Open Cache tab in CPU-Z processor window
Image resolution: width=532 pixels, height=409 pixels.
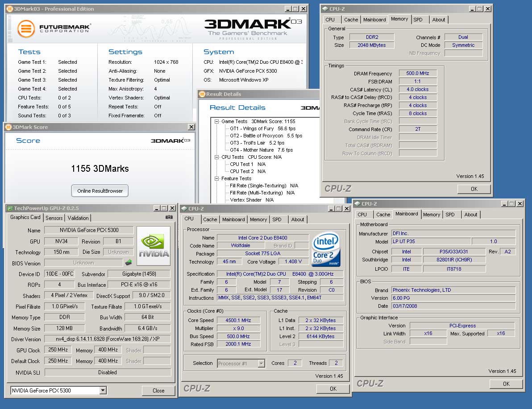(210, 219)
